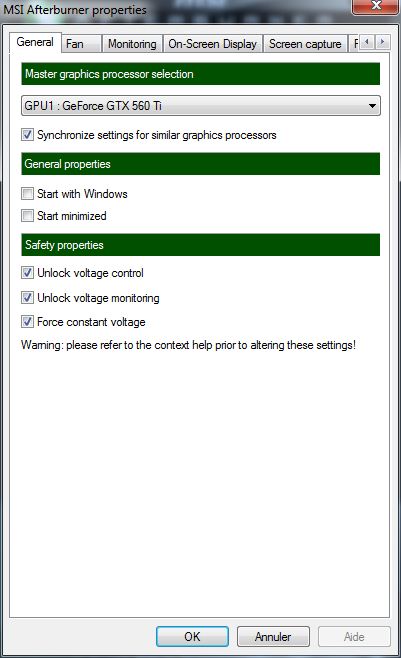Confirm settings with the OK button
This screenshot has width=401, height=658.
(x=193, y=637)
